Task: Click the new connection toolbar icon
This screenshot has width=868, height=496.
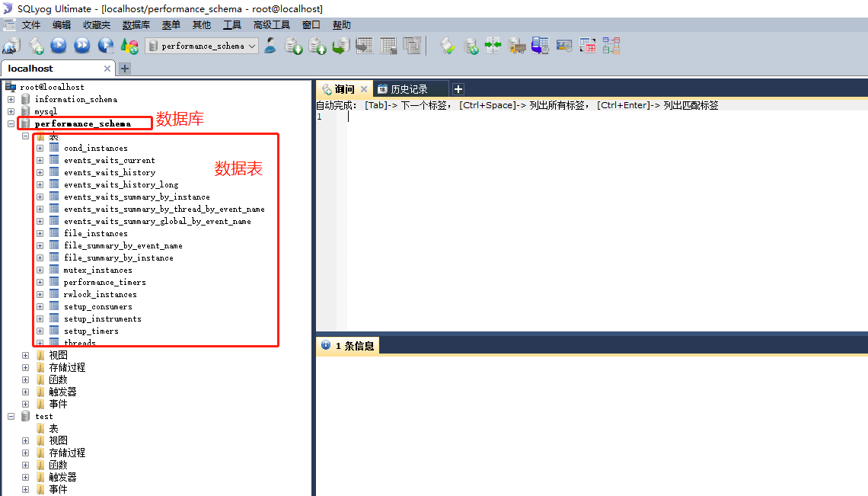Action: 11,46
